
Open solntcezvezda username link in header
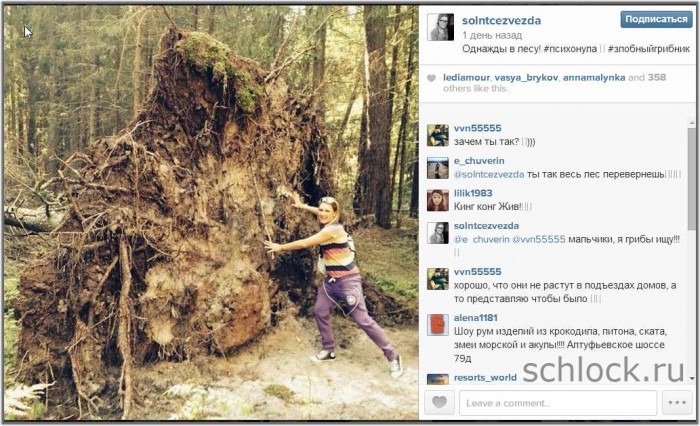tap(501, 21)
